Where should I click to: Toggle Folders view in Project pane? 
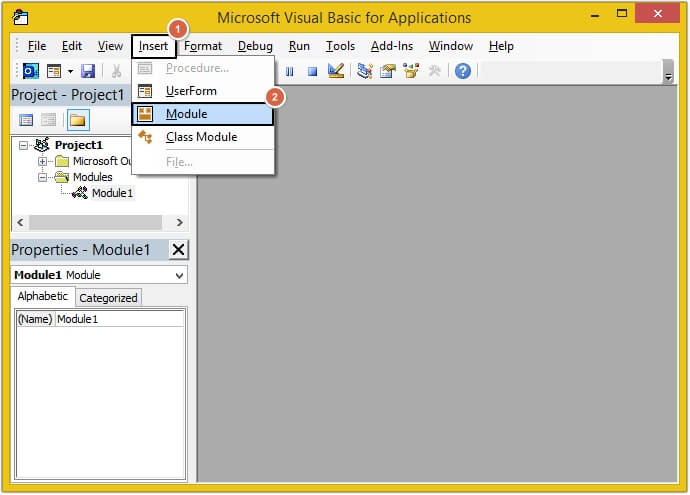78,120
